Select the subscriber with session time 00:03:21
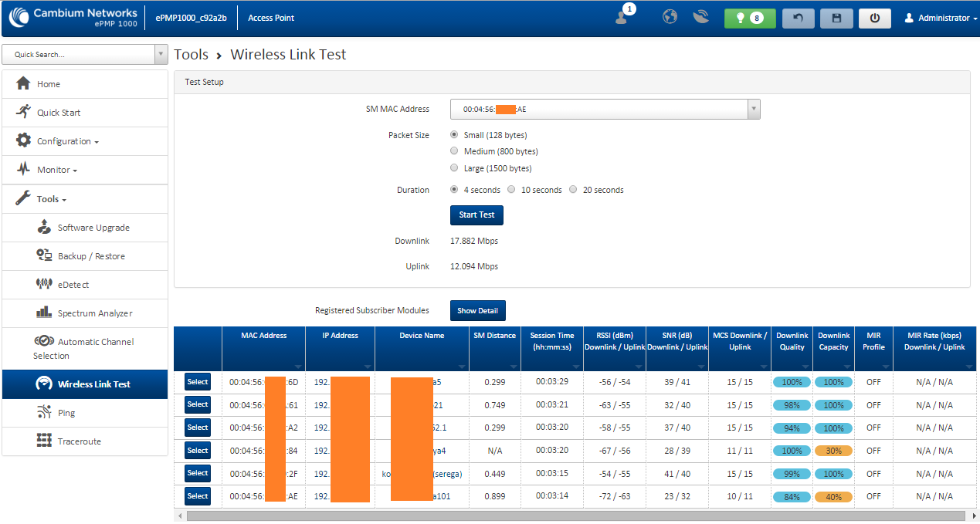The height and width of the screenshot is (524, 980). tap(198, 404)
